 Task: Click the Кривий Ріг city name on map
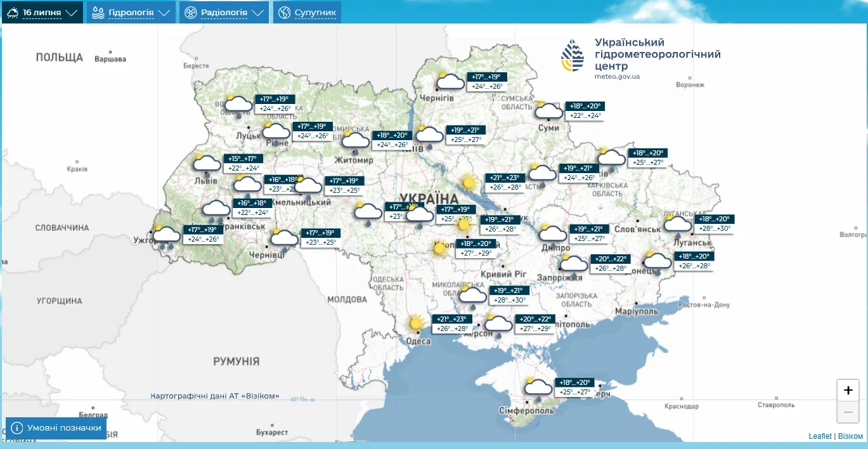coord(505,274)
